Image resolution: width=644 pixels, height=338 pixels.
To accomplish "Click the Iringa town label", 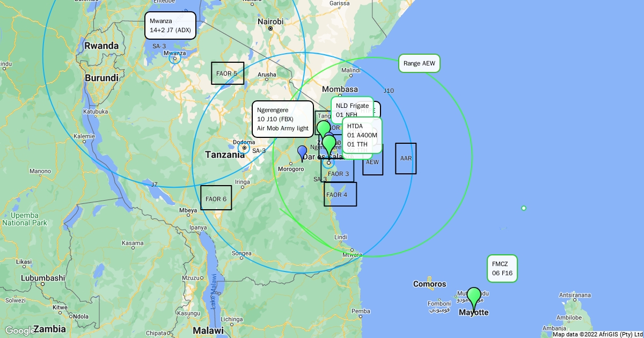I will pyautogui.click(x=243, y=182).
